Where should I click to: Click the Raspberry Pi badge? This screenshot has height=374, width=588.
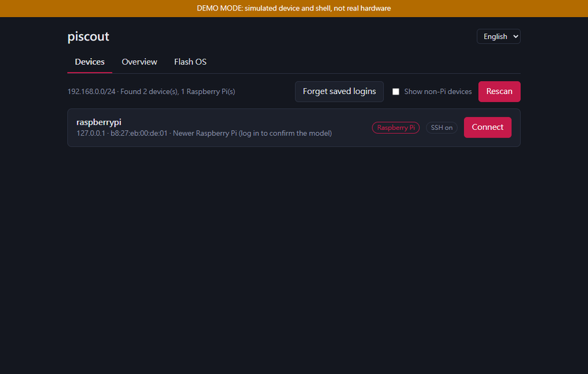(396, 128)
